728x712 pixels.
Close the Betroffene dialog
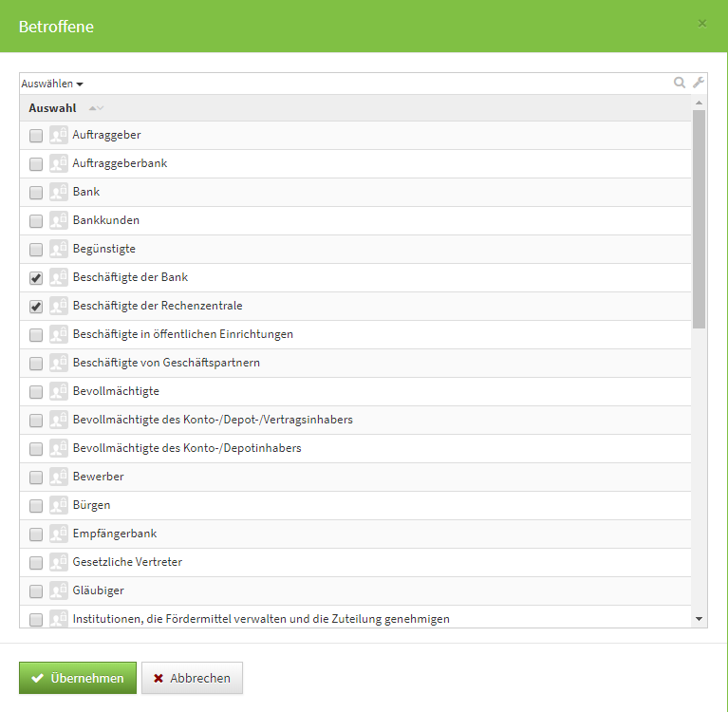(x=702, y=24)
